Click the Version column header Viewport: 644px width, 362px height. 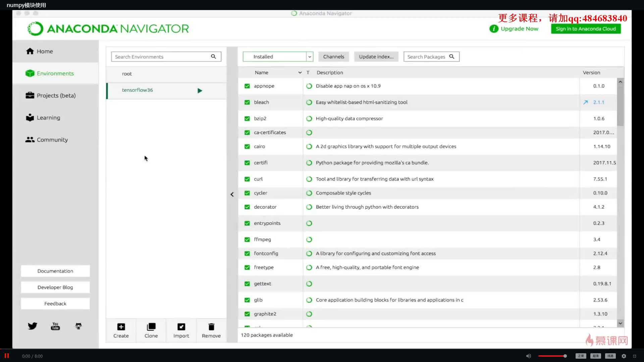point(591,73)
